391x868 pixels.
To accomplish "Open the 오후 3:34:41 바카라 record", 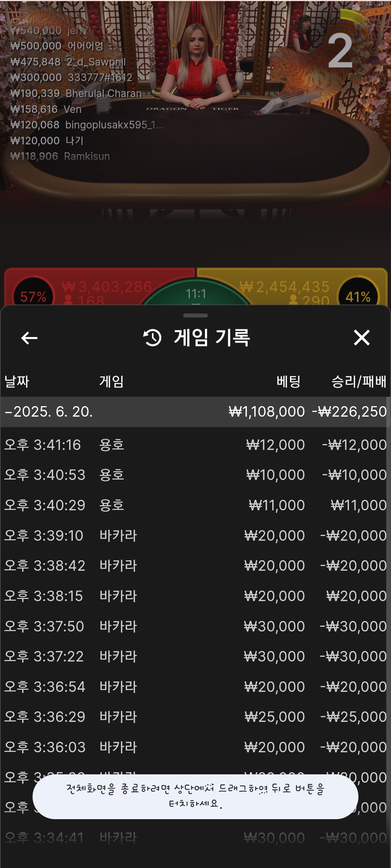I will click(x=195, y=838).
